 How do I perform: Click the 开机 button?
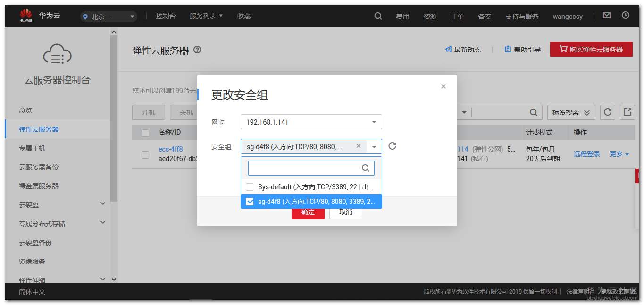(149, 112)
